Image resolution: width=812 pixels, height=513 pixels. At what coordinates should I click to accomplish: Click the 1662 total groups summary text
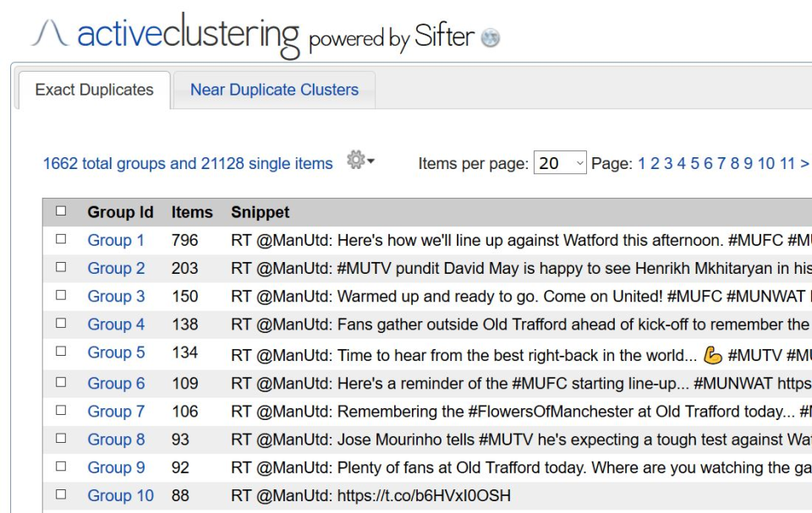[186, 163]
